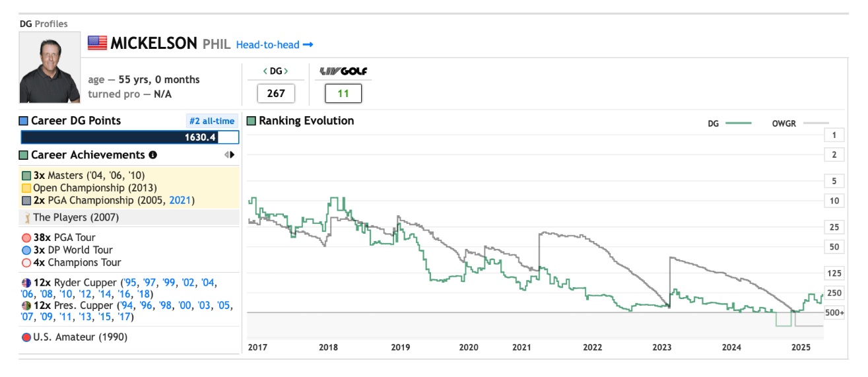
Task: Click the rank '500+' label on chart scale
Action: [834, 312]
